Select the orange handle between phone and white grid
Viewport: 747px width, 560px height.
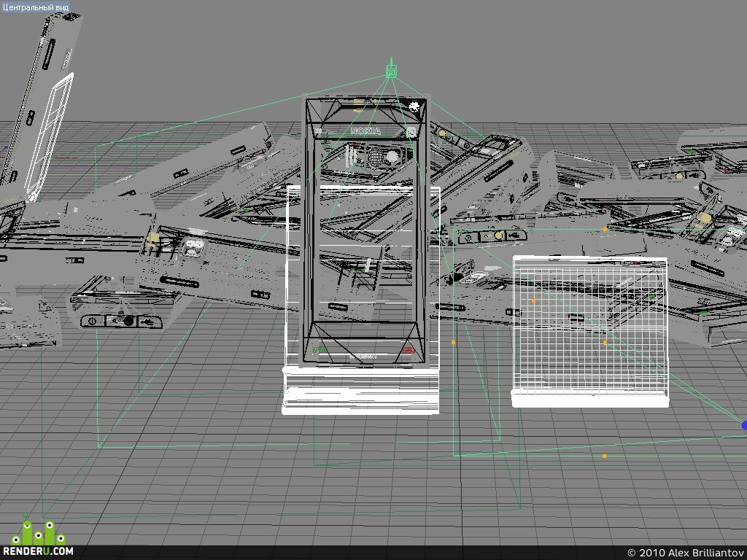click(453, 342)
